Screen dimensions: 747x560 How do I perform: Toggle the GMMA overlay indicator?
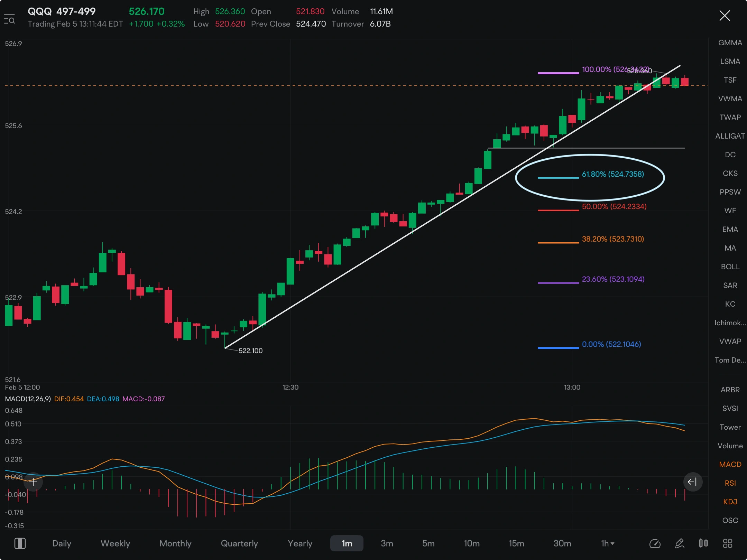730,43
